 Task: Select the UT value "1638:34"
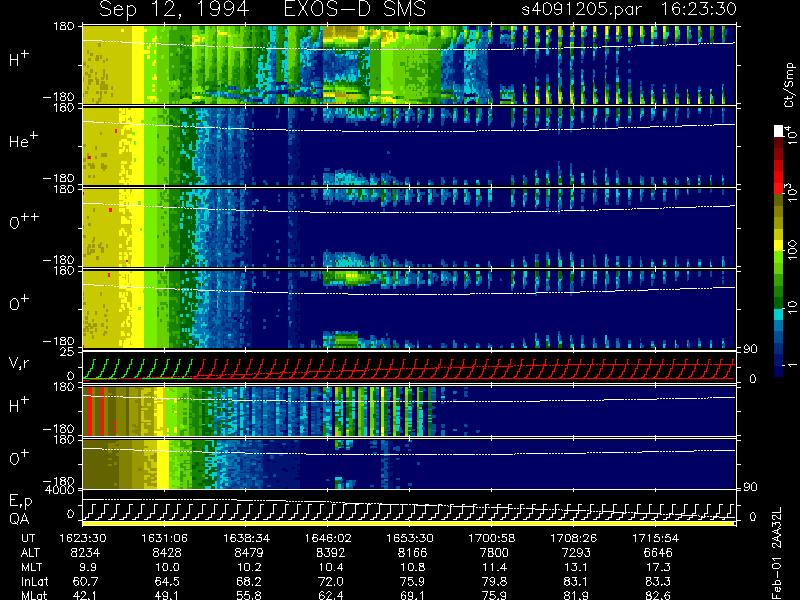pyautogui.click(x=246, y=538)
